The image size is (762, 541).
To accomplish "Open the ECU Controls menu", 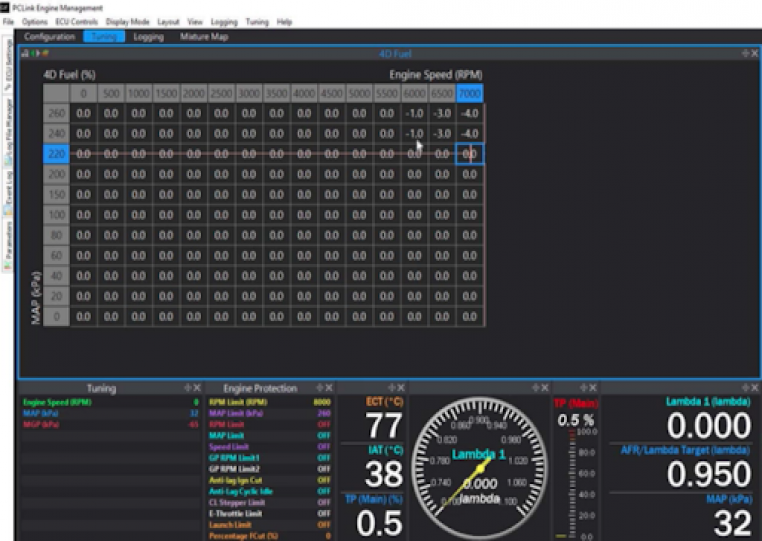I will [76, 22].
